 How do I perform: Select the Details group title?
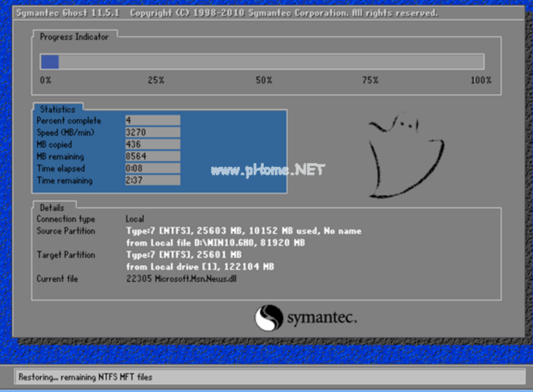point(52,207)
